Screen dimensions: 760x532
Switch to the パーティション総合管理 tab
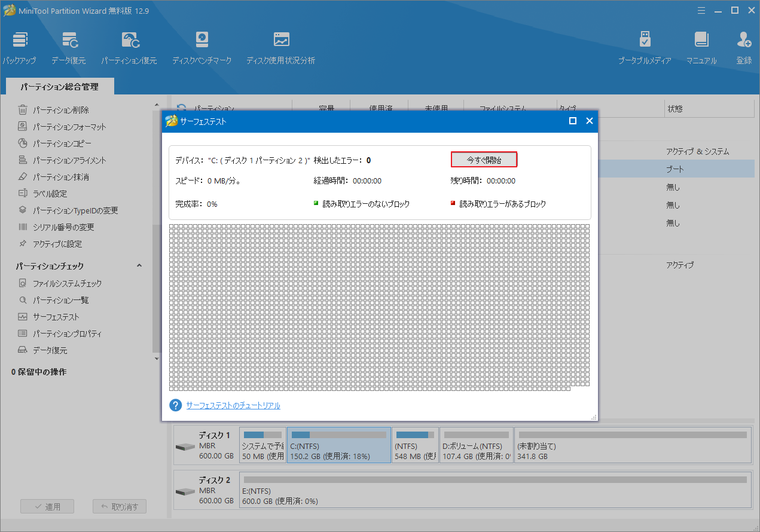59,86
